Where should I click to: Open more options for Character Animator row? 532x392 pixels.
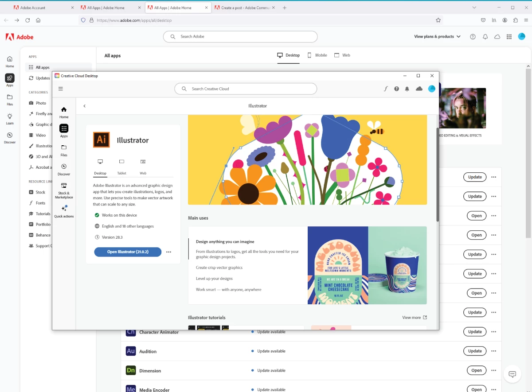point(493,332)
